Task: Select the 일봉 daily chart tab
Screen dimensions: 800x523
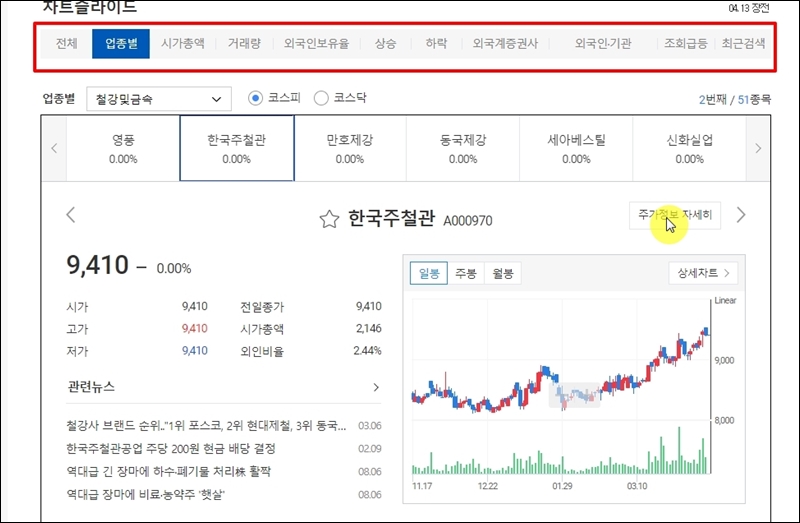Action: 429,273
